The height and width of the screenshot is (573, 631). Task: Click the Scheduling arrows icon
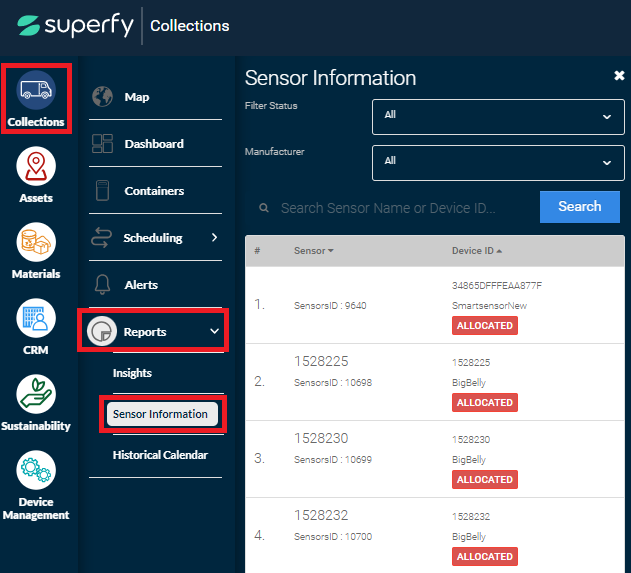[101, 237]
